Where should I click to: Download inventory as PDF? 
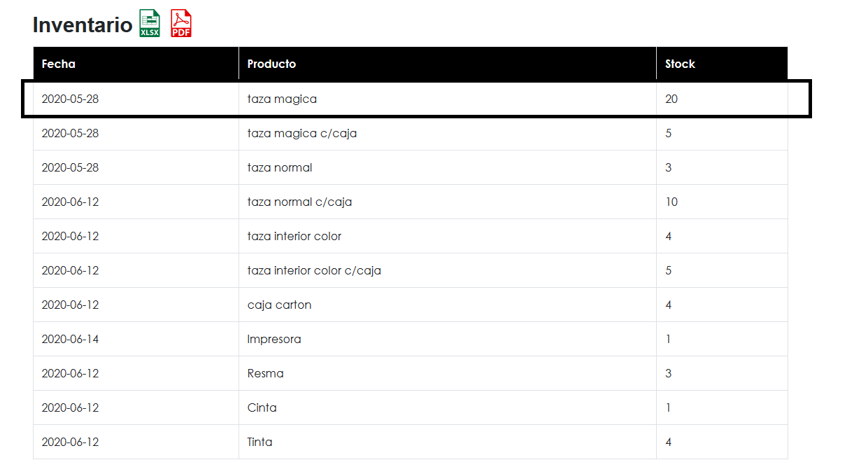[181, 24]
